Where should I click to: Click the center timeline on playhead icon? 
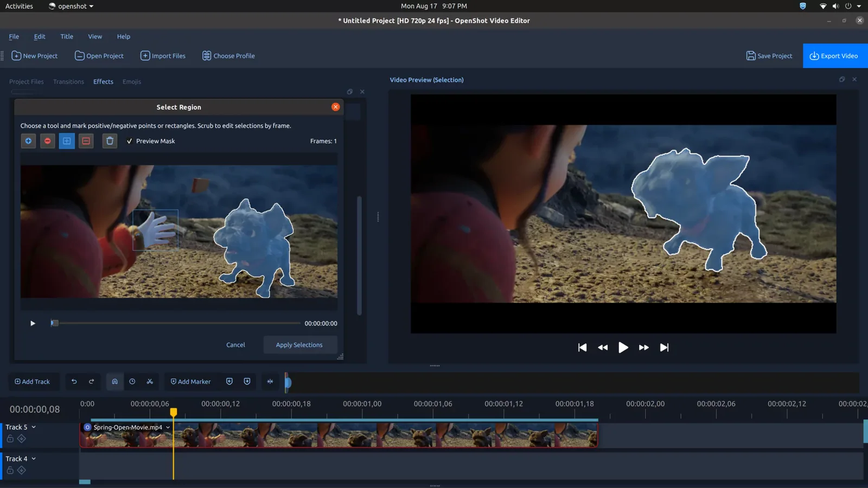tap(270, 382)
